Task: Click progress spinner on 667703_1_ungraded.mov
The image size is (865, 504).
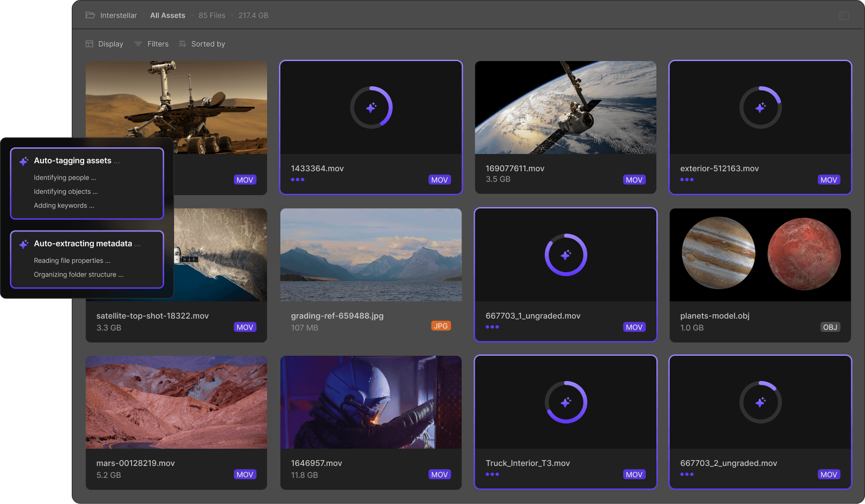Action: (x=566, y=255)
